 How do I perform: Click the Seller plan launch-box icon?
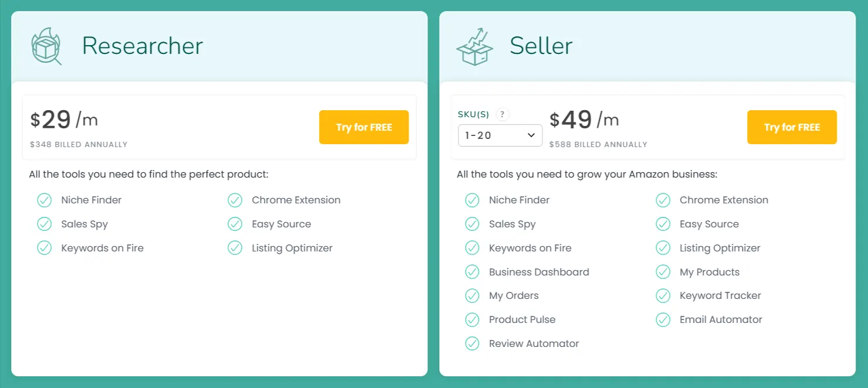pyautogui.click(x=474, y=46)
